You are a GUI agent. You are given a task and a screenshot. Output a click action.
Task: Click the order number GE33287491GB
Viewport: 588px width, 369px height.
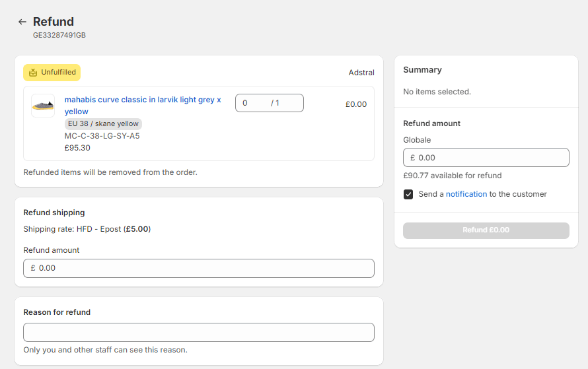[x=59, y=35]
